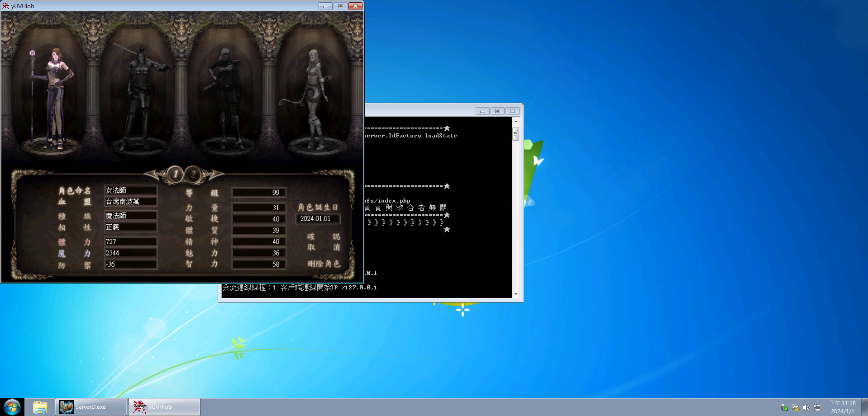The height and width of the screenshot is (416, 868).
Task: Click the console scrollbar thumb
Action: [x=515, y=134]
